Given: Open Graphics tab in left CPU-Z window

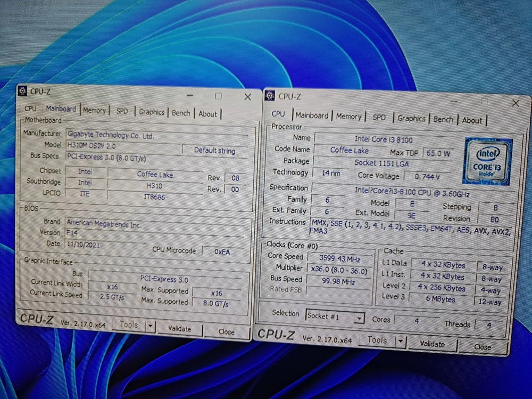Looking at the screenshot, I should pos(151,112).
